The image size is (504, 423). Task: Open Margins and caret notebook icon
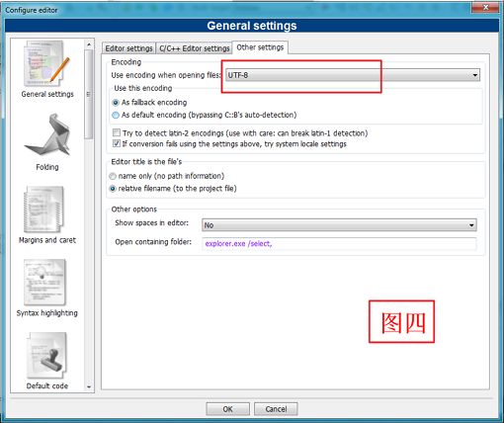point(44,210)
